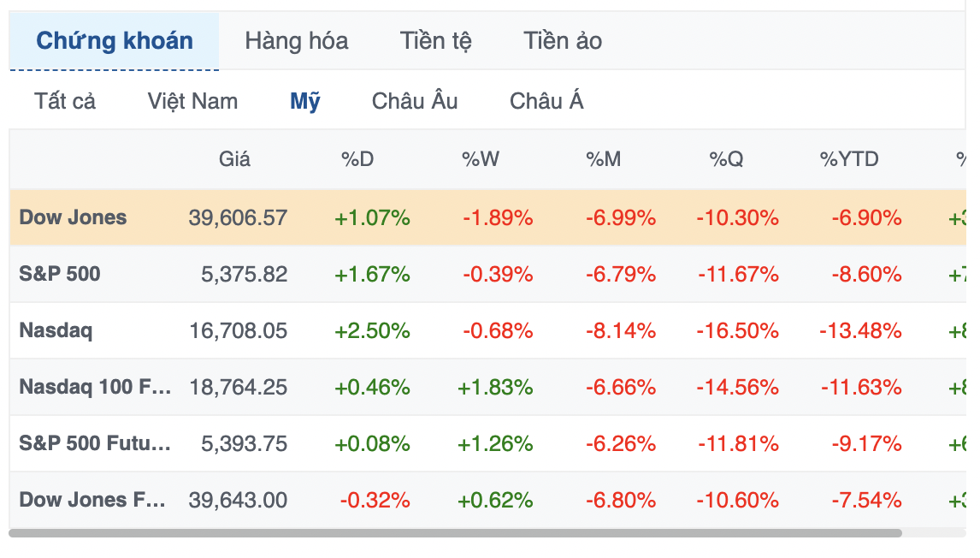Sort by %D column header
The height and width of the screenshot is (558, 980).
(x=357, y=159)
